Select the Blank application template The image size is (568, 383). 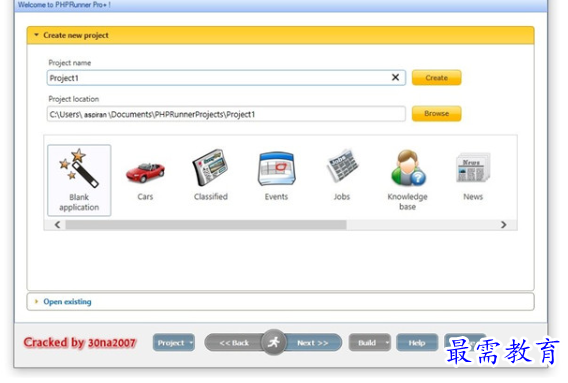(x=79, y=180)
